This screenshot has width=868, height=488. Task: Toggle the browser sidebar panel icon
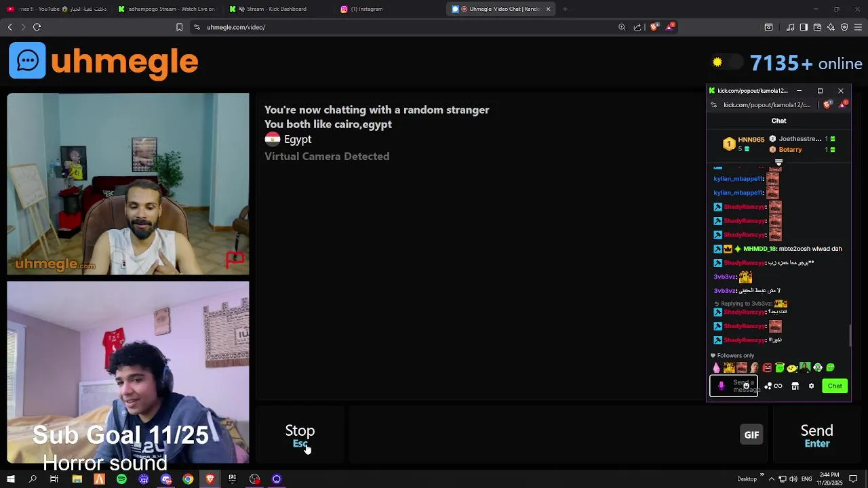[x=804, y=27]
